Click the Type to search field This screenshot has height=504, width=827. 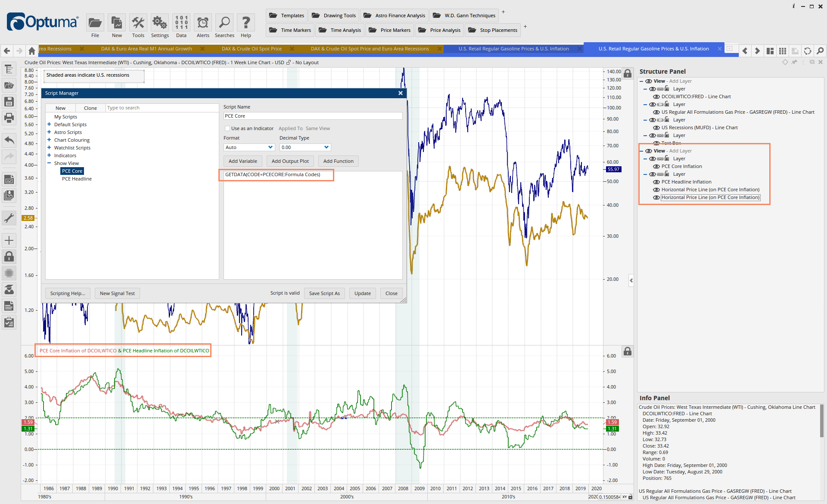pos(162,108)
